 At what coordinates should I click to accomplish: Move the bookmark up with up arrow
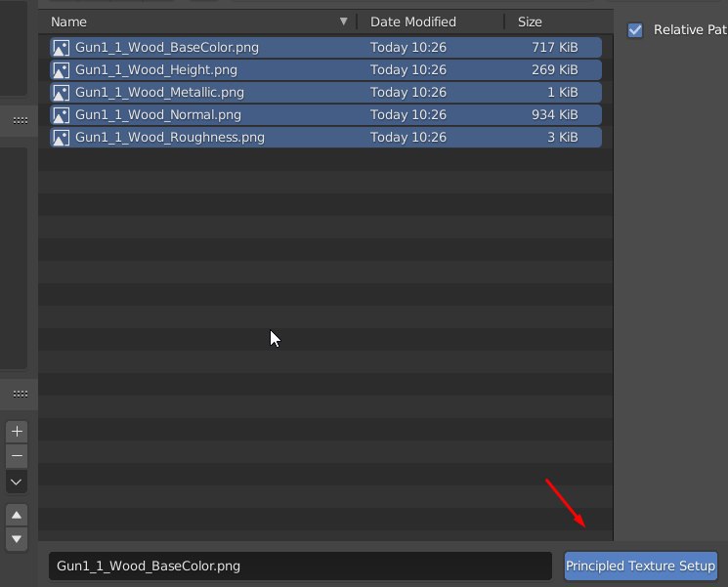pos(17,515)
